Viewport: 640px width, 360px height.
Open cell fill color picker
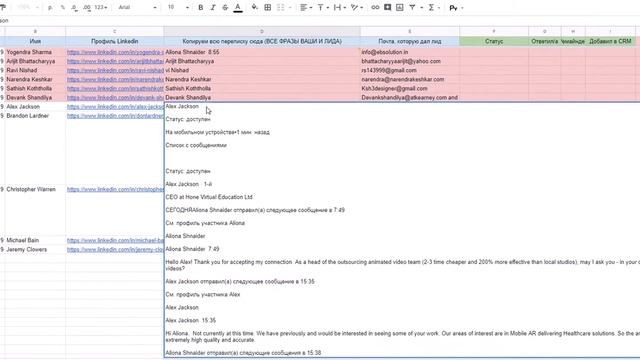tap(255, 7)
